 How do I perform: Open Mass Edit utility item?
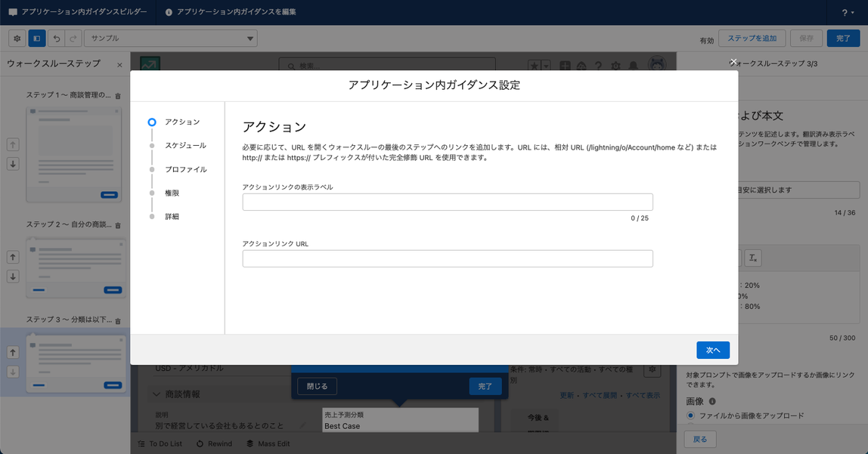click(x=268, y=443)
